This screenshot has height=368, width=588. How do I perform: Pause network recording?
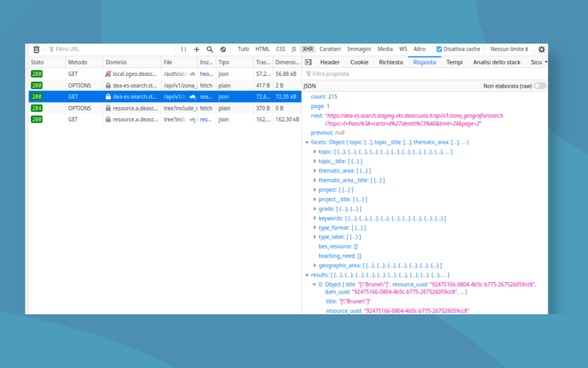(183, 49)
